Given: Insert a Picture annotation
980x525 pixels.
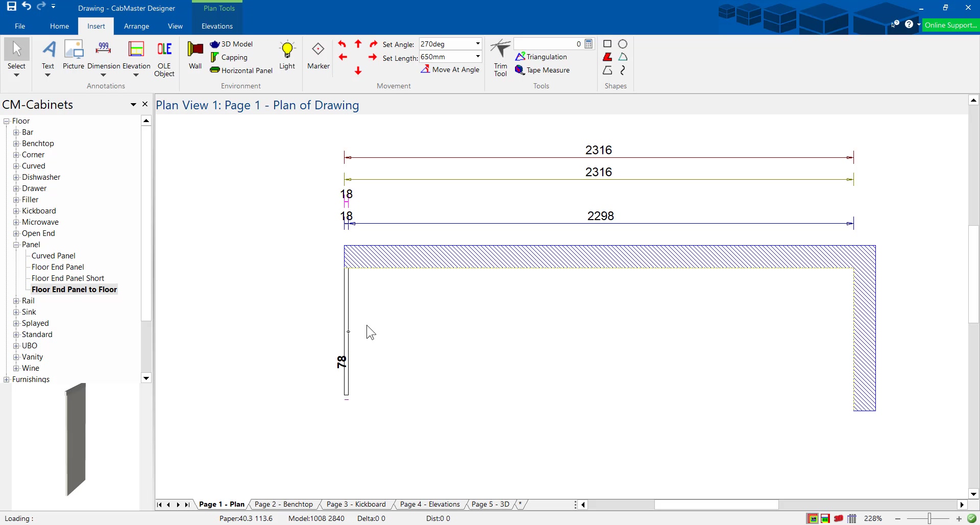Looking at the screenshot, I should pyautogui.click(x=73, y=55).
